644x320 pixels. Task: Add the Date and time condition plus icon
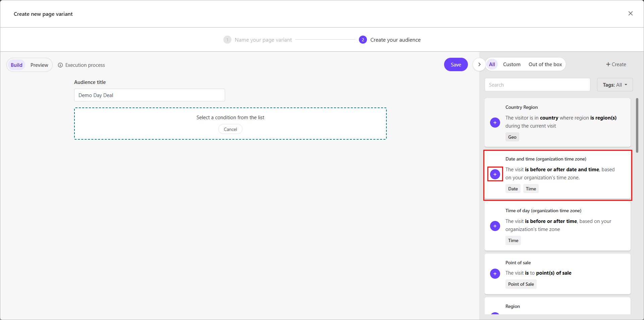(495, 174)
